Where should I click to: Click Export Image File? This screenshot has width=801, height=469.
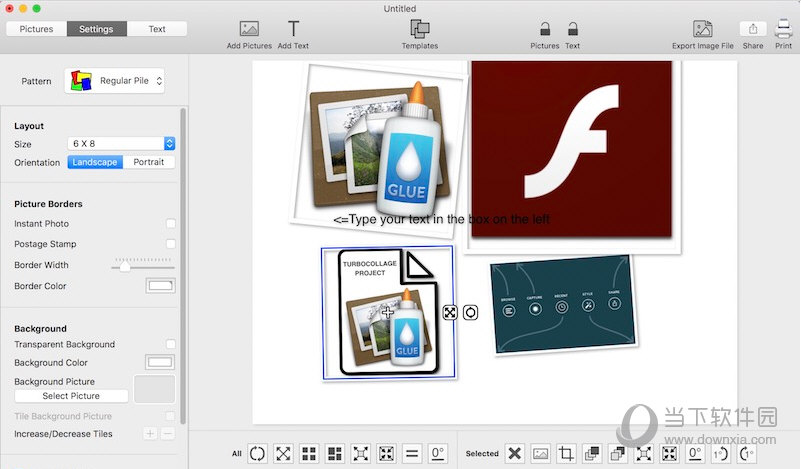pos(702,29)
